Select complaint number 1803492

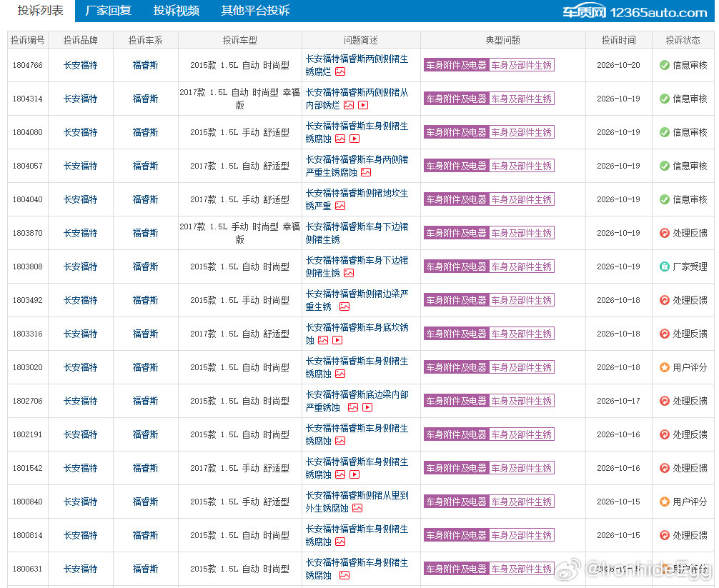pyautogui.click(x=27, y=300)
